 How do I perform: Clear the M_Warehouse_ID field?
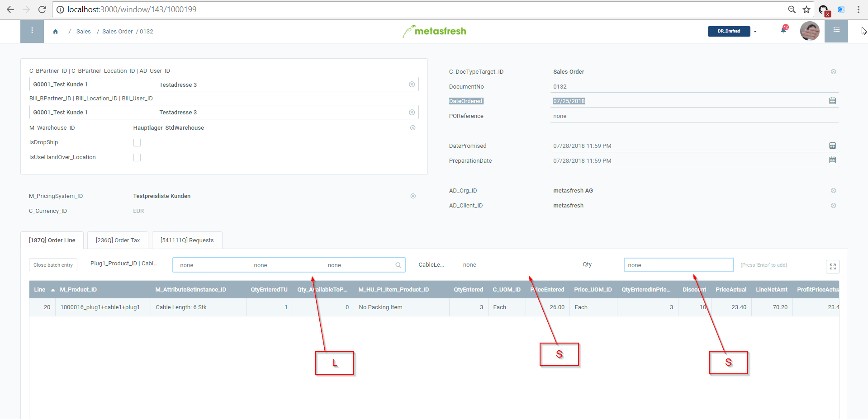(413, 128)
